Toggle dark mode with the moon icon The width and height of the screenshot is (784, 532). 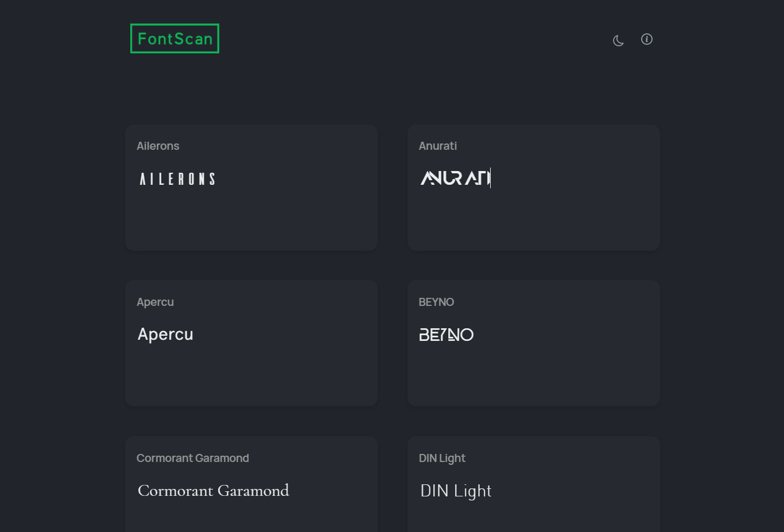coord(618,40)
